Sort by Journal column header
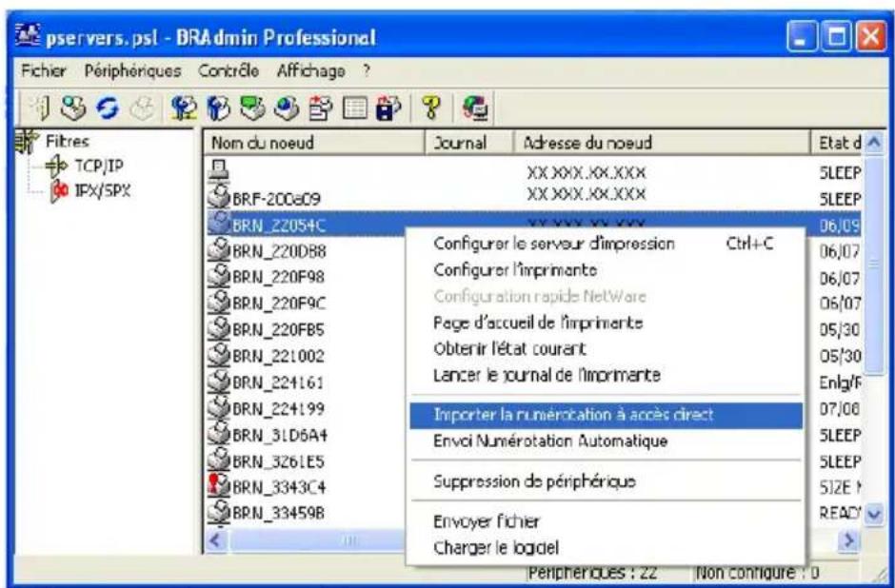This screenshot has height=588, width=895. [x=469, y=143]
